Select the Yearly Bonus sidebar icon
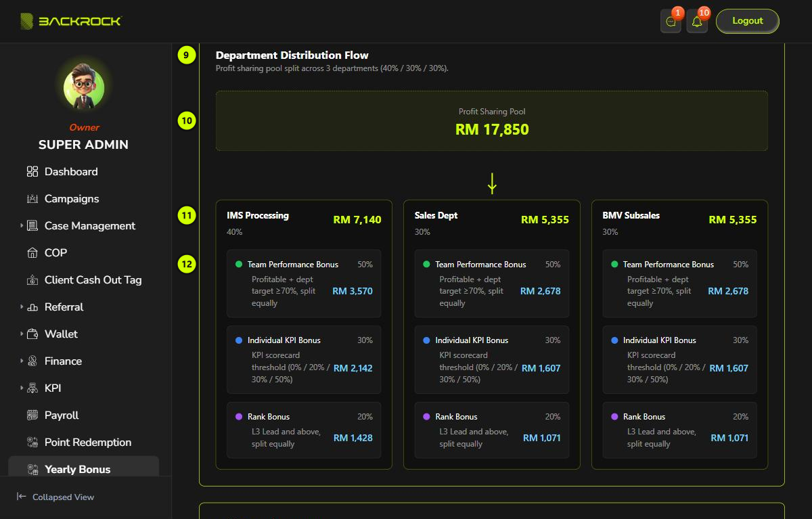Screen dimensions: 812x519 32,470
